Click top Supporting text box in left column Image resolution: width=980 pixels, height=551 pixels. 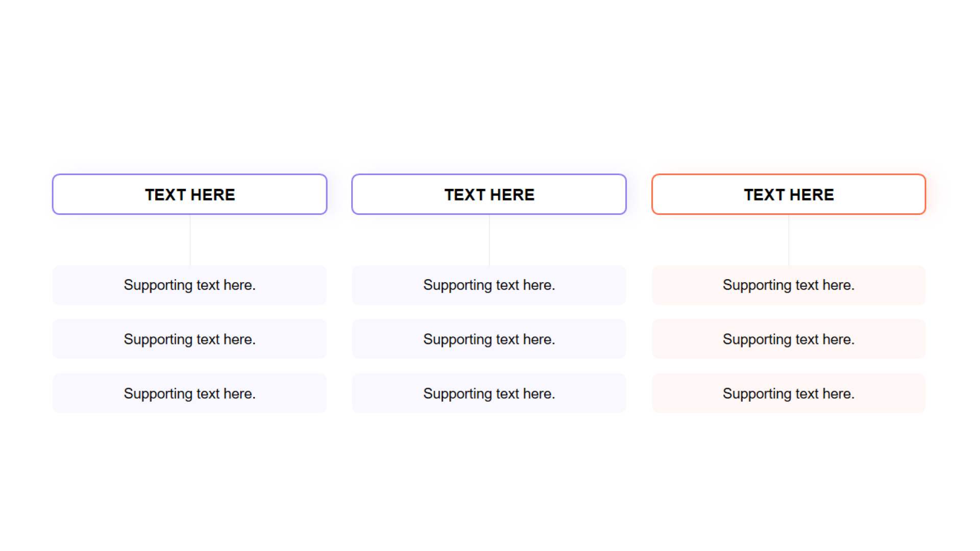189,285
